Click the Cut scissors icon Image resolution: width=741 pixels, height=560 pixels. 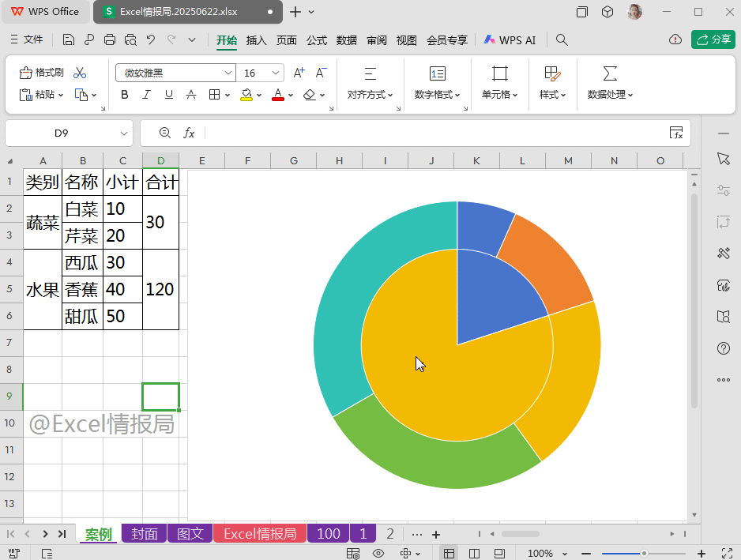point(80,73)
